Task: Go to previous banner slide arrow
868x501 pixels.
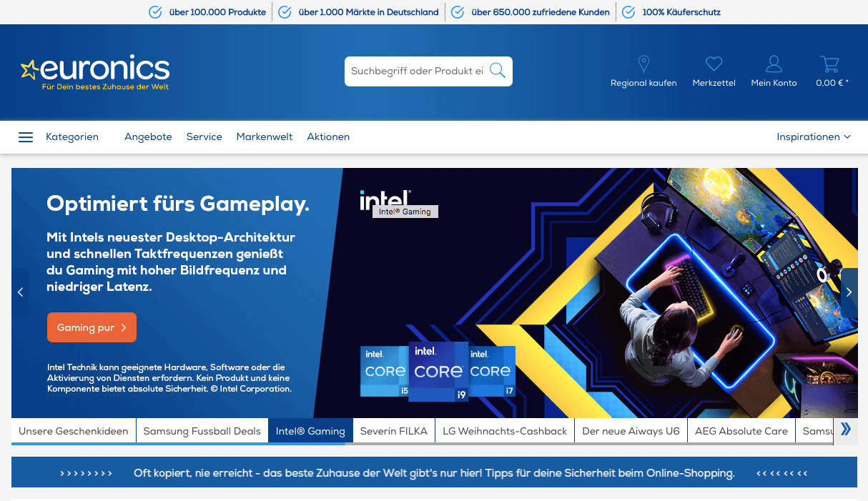Action: click(x=20, y=292)
